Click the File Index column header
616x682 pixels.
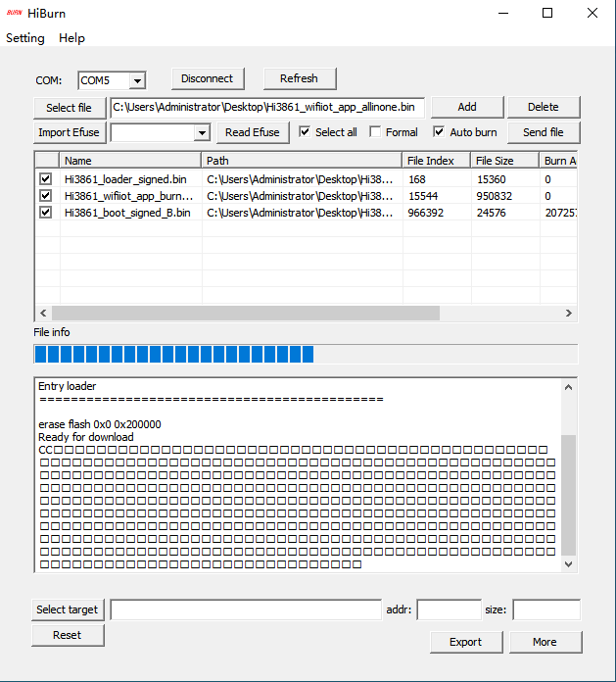pyautogui.click(x=437, y=161)
